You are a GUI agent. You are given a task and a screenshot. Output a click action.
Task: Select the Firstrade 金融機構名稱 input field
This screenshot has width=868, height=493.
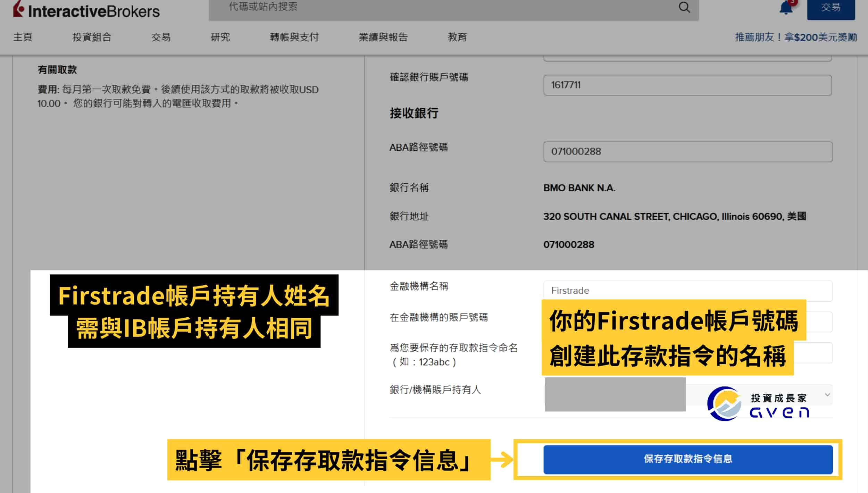click(687, 291)
